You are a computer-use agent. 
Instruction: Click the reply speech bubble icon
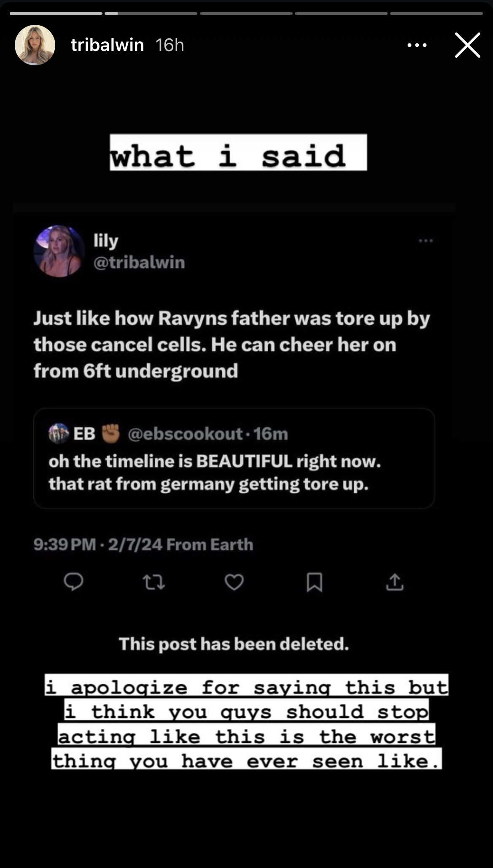click(x=73, y=582)
